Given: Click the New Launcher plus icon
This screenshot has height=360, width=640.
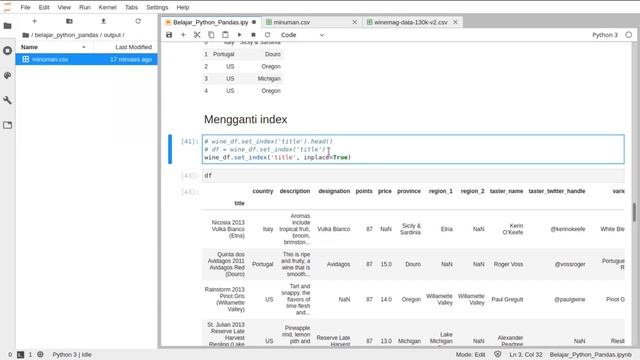Looking at the screenshot, I should click(34, 21).
